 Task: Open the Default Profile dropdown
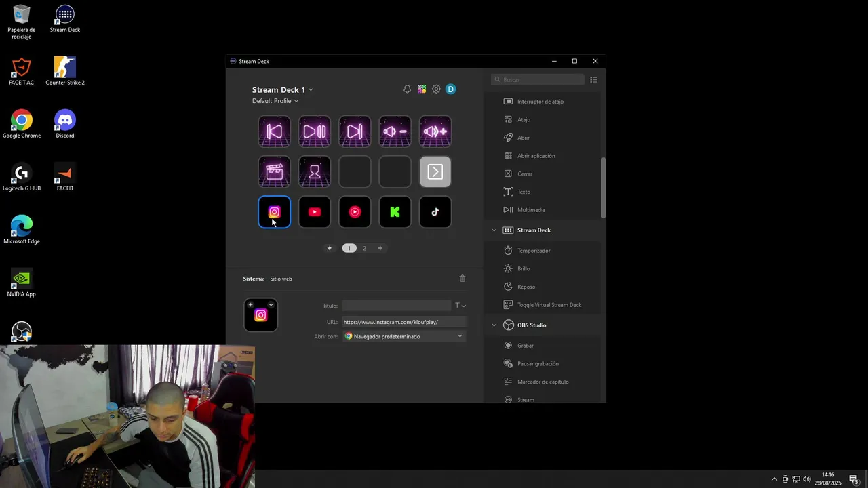pos(275,101)
